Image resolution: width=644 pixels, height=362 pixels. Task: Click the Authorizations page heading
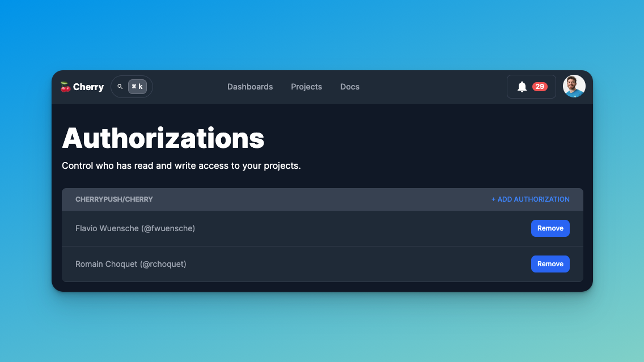(163, 138)
